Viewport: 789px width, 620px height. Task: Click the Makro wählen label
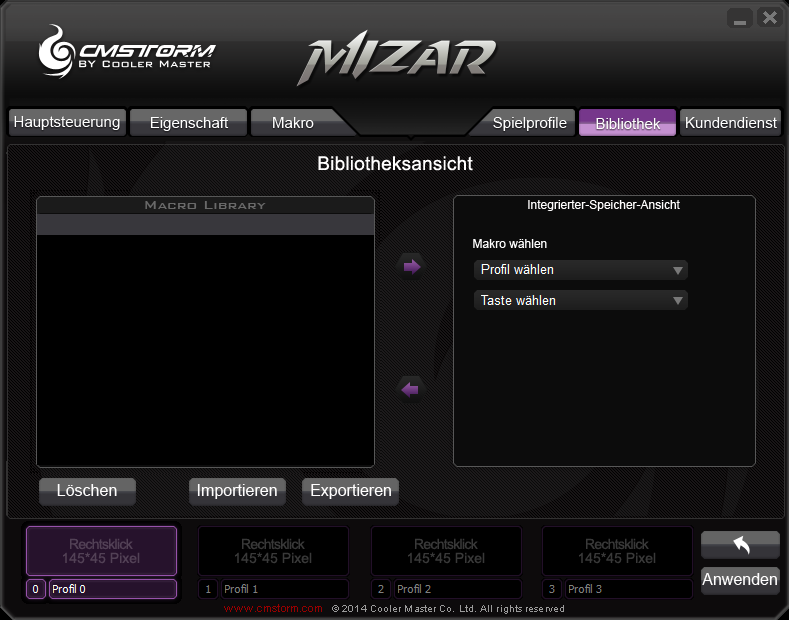509,244
